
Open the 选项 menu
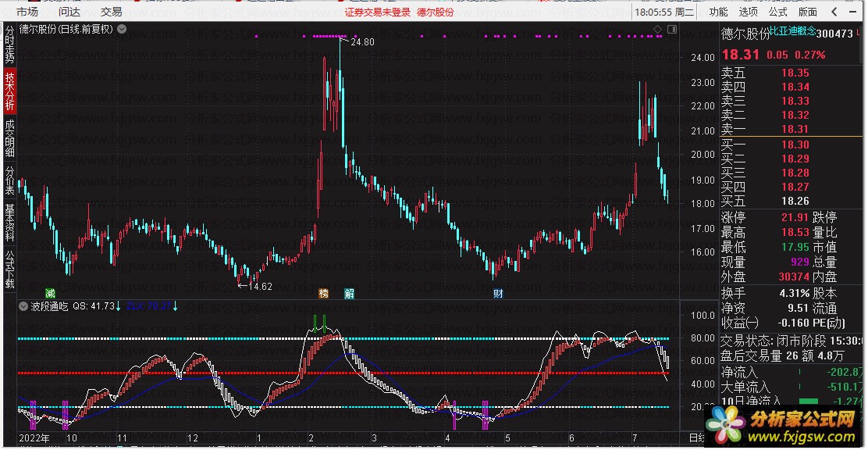click(x=748, y=12)
